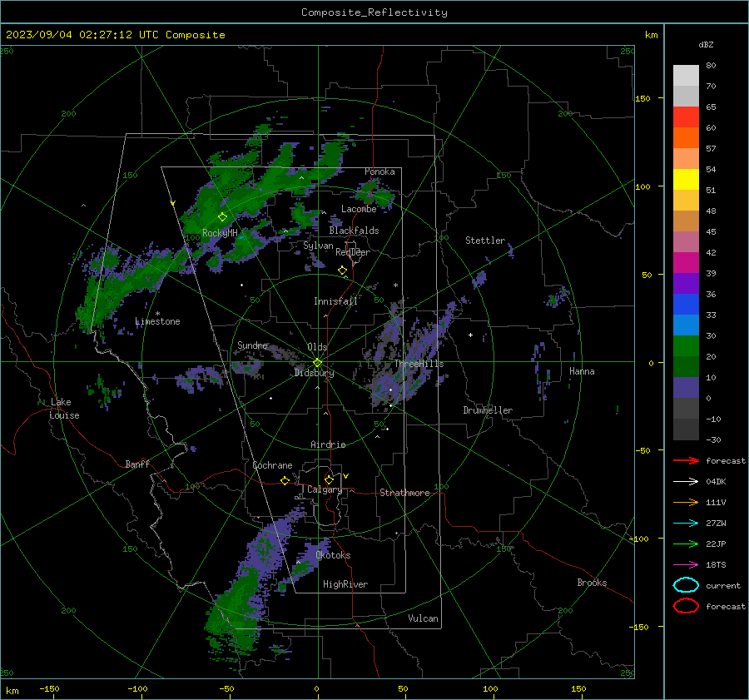Click the RedDeer city label
749x700 pixels.
[x=353, y=252]
